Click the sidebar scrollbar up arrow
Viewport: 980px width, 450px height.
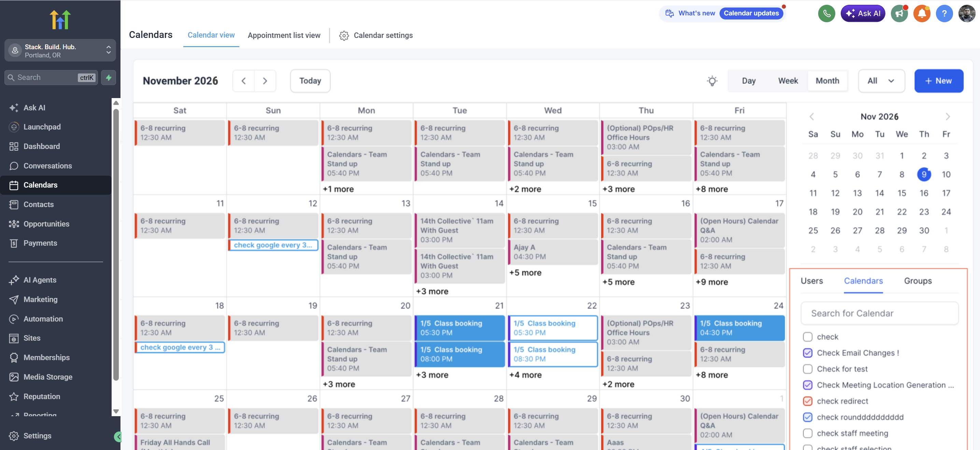click(x=116, y=103)
